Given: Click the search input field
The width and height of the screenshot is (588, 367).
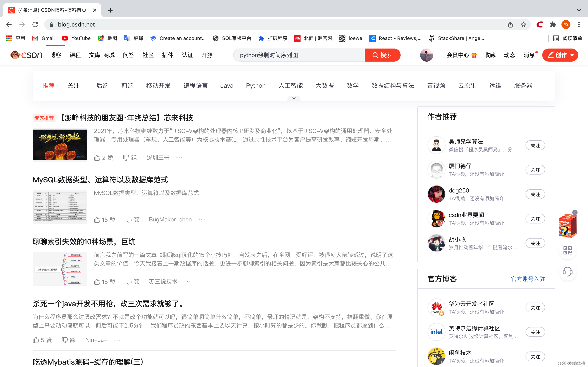Looking at the screenshot, I should pos(299,55).
